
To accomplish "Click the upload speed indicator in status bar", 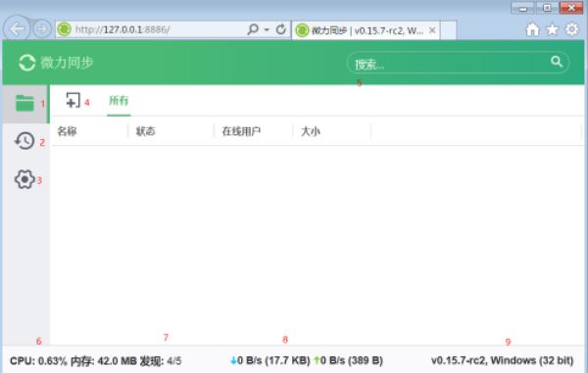I will pyautogui.click(x=348, y=360).
